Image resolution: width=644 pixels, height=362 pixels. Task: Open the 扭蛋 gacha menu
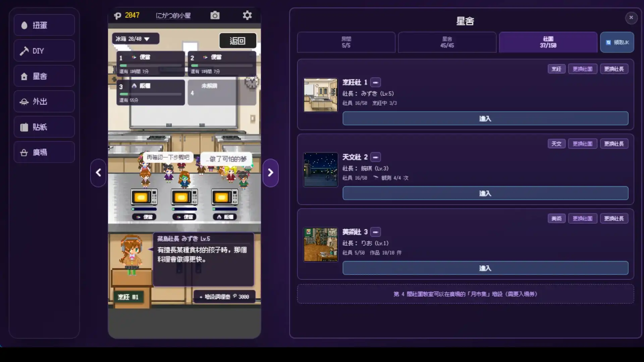tap(44, 25)
